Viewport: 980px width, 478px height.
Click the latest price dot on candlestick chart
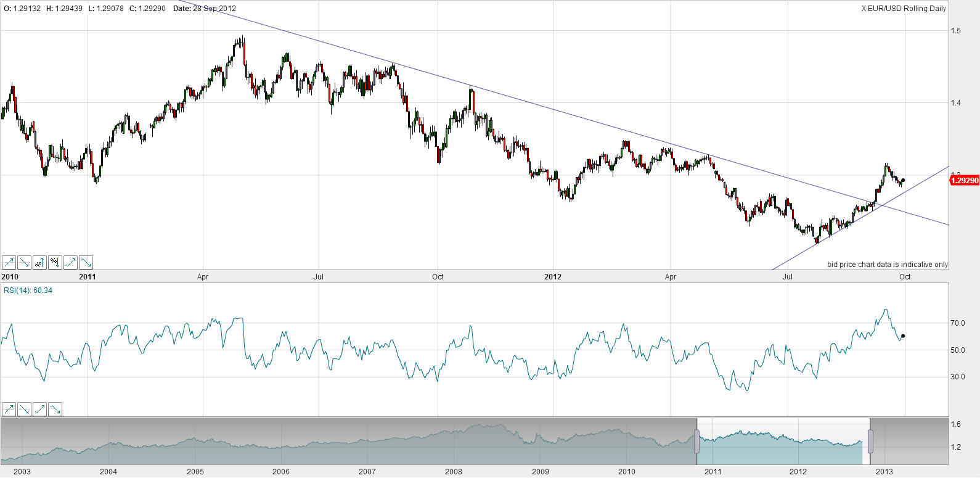pos(903,181)
